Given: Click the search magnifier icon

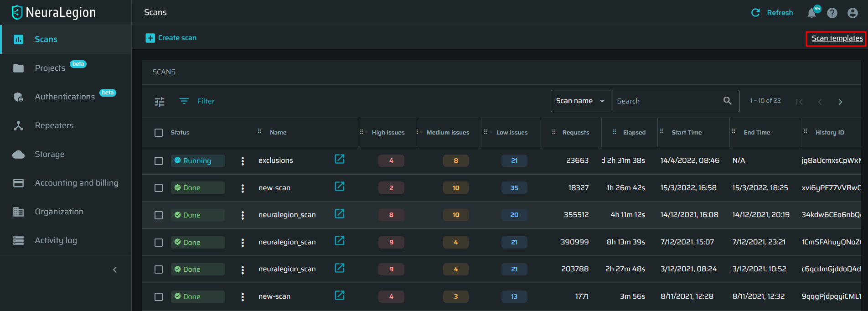Looking at the screenshot, I should [x=728, y=101].
